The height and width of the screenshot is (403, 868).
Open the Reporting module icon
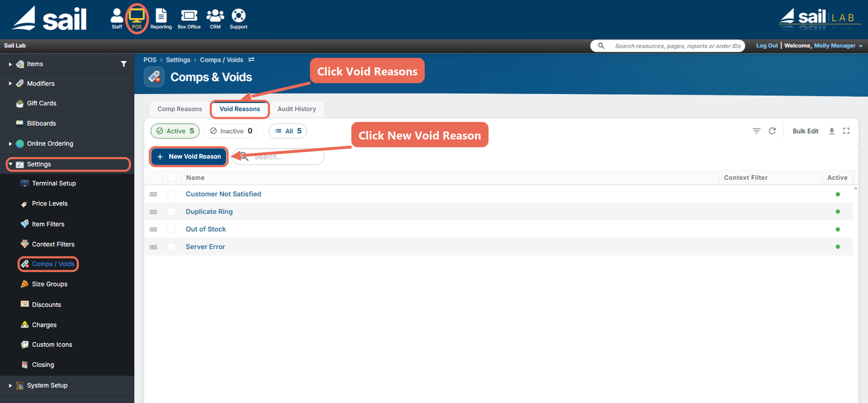(x=161, y=19)
